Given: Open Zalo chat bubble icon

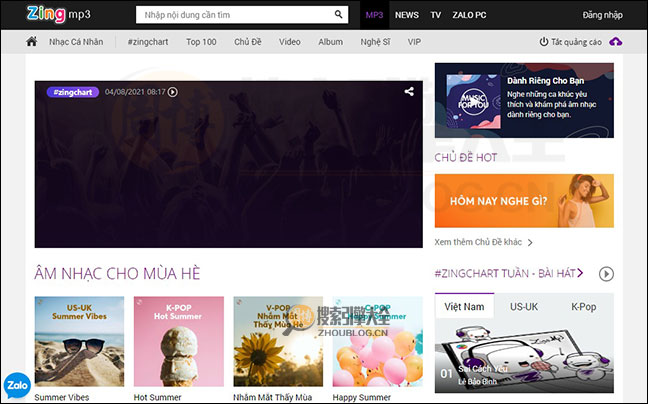Looking at the screenshot, I should click(17, 385).
